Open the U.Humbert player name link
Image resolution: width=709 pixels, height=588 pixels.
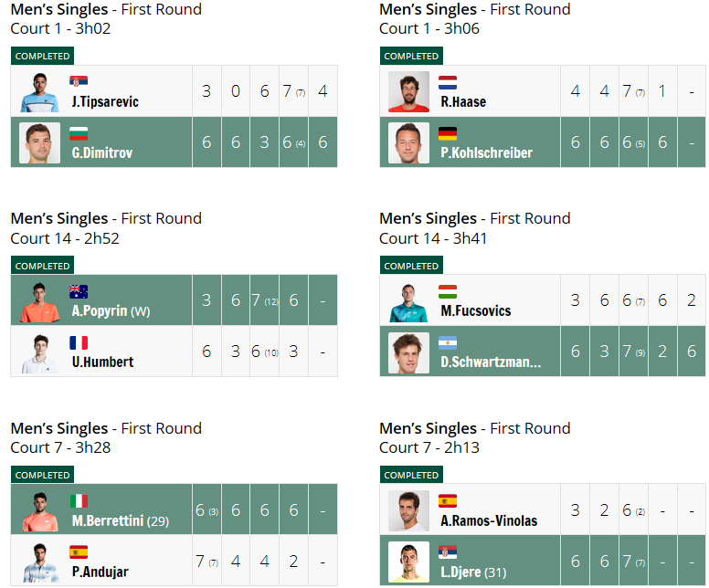click(102, 362)
